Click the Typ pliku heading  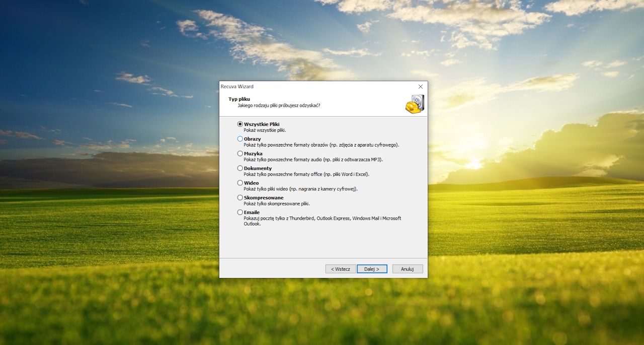(239, 99)
